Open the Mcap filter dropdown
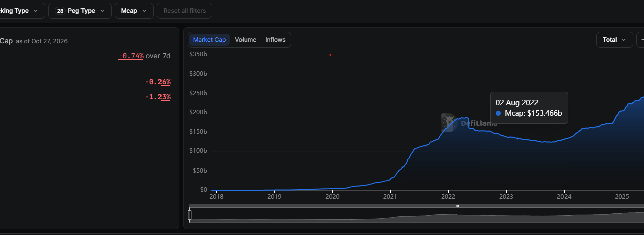644x235 pixels. coord(134,11)
